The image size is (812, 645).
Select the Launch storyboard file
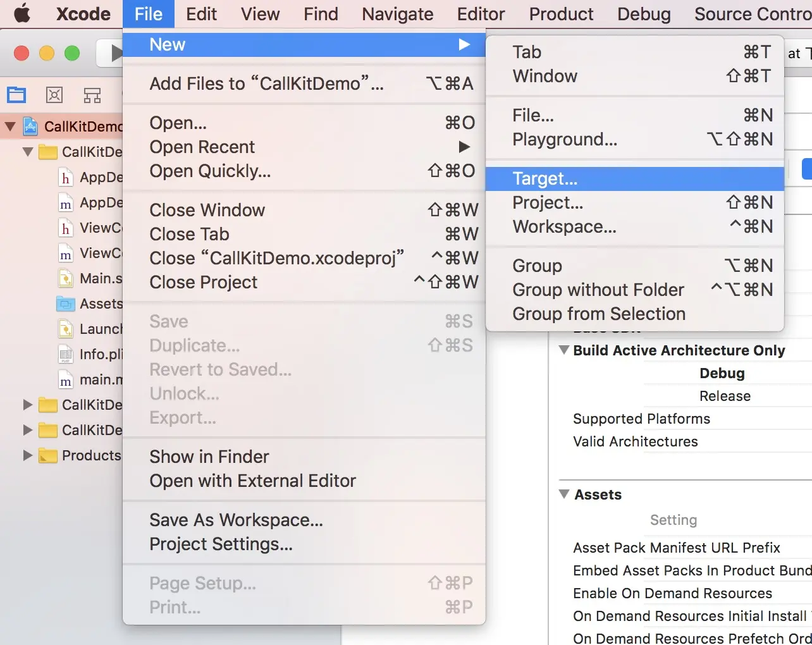point(90,329)
